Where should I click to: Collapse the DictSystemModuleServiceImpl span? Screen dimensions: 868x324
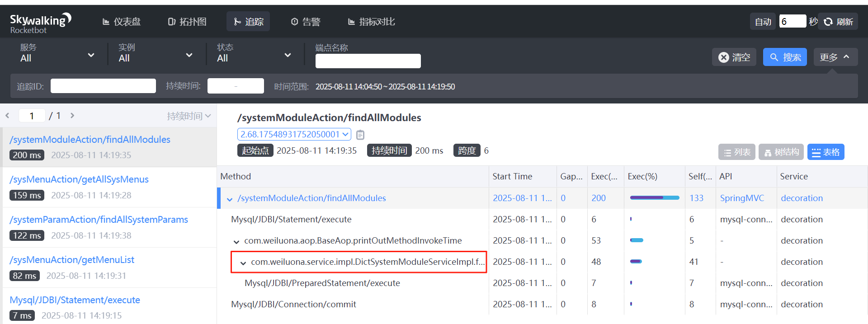coord(243,263)
